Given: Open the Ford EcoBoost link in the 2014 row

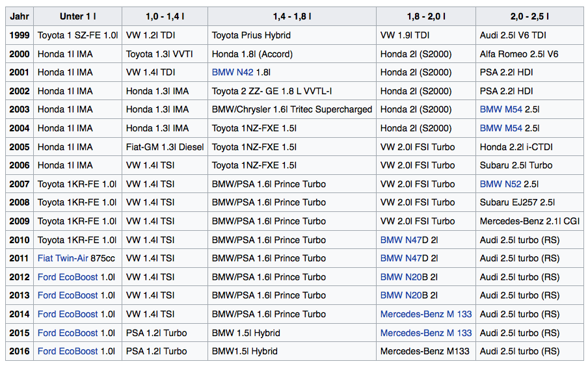Looking at the screenshot, I should click(68, 314).
